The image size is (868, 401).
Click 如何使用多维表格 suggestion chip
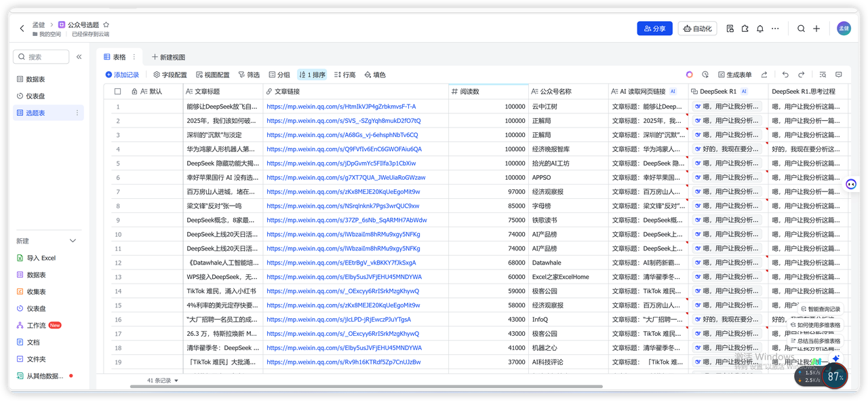point(814,325)
